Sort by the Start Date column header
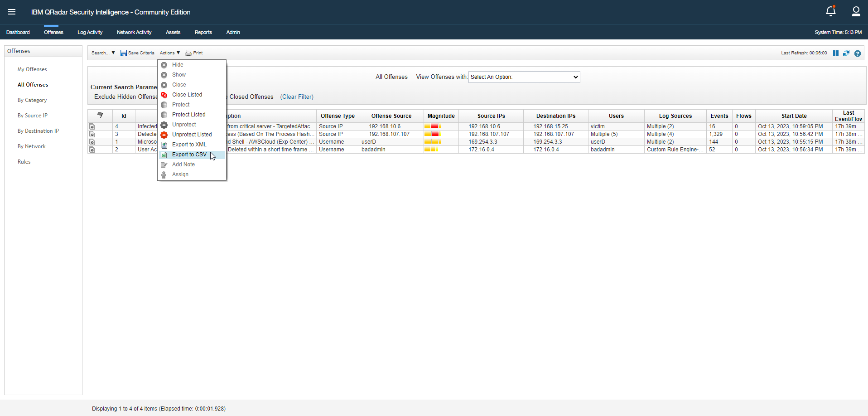 click(x=794, y=116)
